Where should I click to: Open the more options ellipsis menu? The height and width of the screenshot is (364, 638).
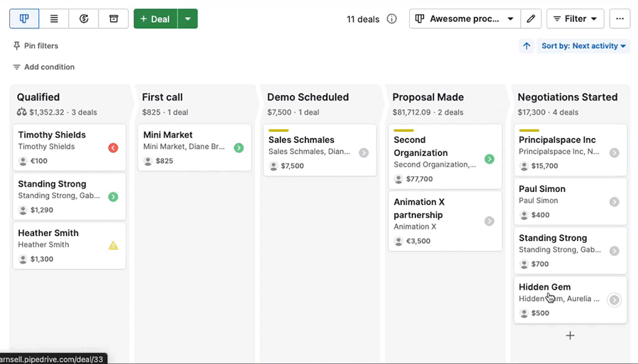point(620,19)
